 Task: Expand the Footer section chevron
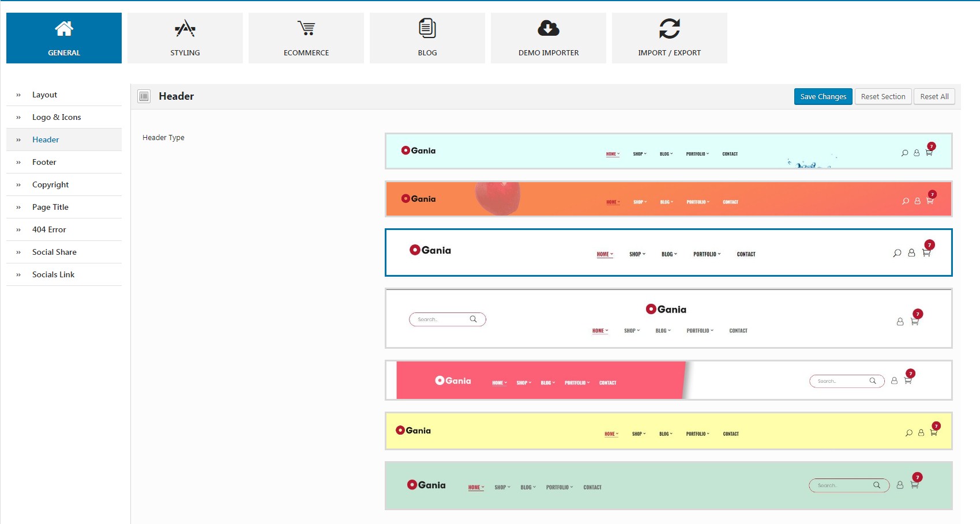[18, 162]
